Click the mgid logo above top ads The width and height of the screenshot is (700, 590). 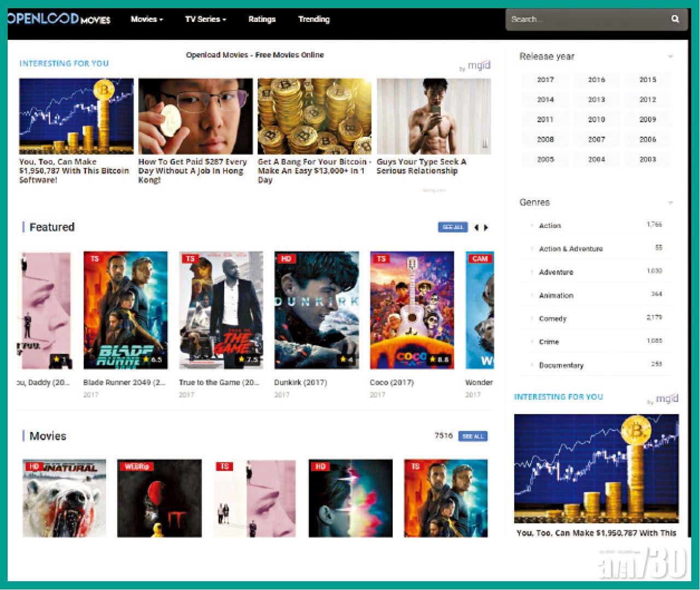pos(479,66)
